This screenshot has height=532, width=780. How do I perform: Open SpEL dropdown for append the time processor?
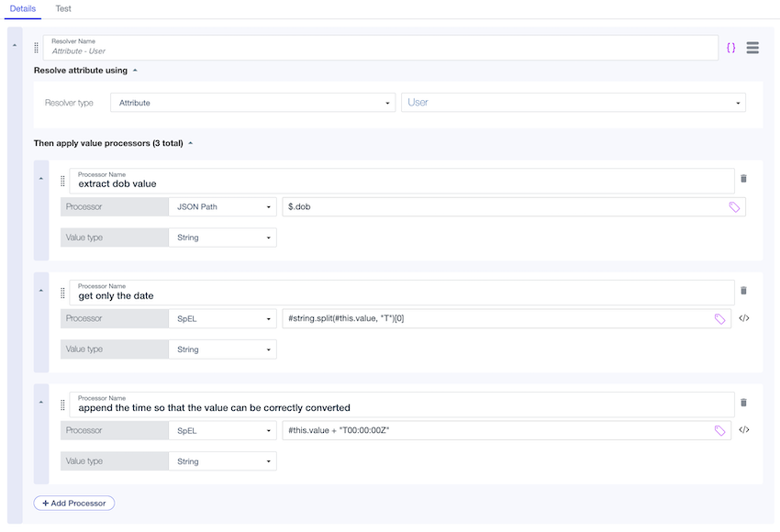point(222,430)
